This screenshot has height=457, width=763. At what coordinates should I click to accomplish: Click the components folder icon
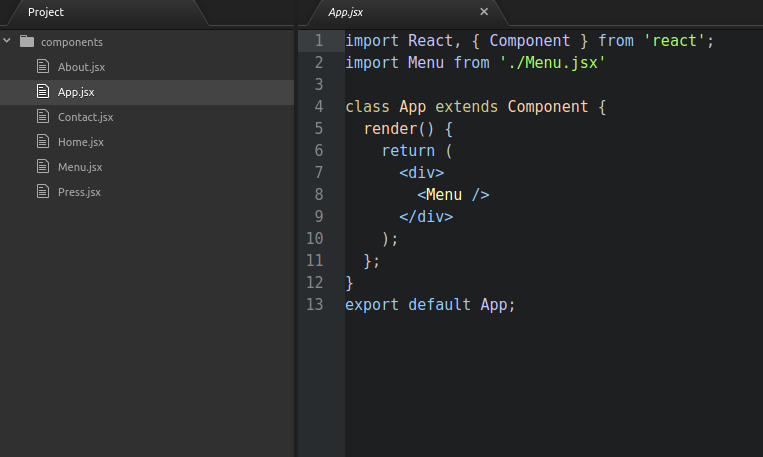click(x=27, y=41)
